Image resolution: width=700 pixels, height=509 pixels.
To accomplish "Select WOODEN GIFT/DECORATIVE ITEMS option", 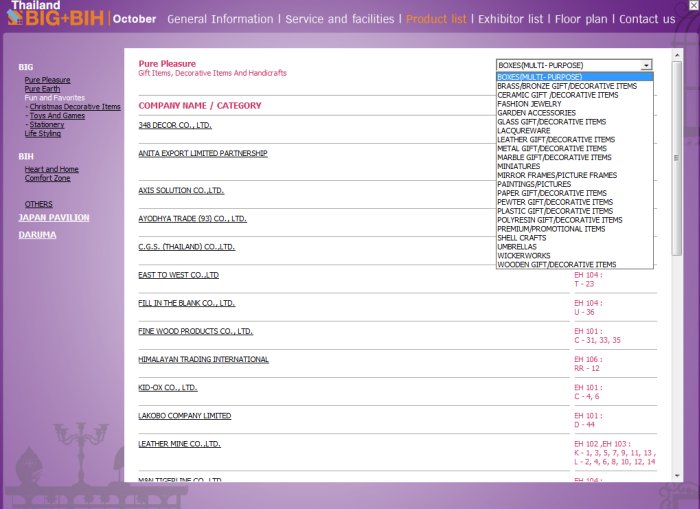I will tap(575, 265).
